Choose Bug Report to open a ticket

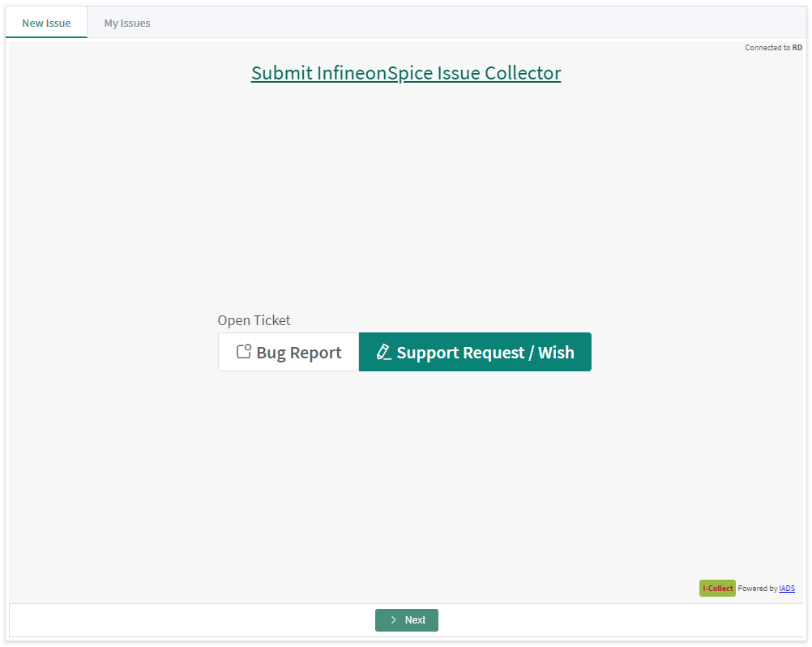[x=288, y=351]
